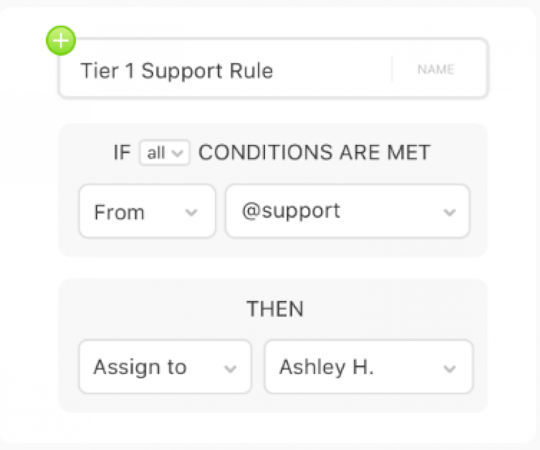Click the green plus add rule icon
This screenshot has height=450, width=540.
[x=61, y=41]
